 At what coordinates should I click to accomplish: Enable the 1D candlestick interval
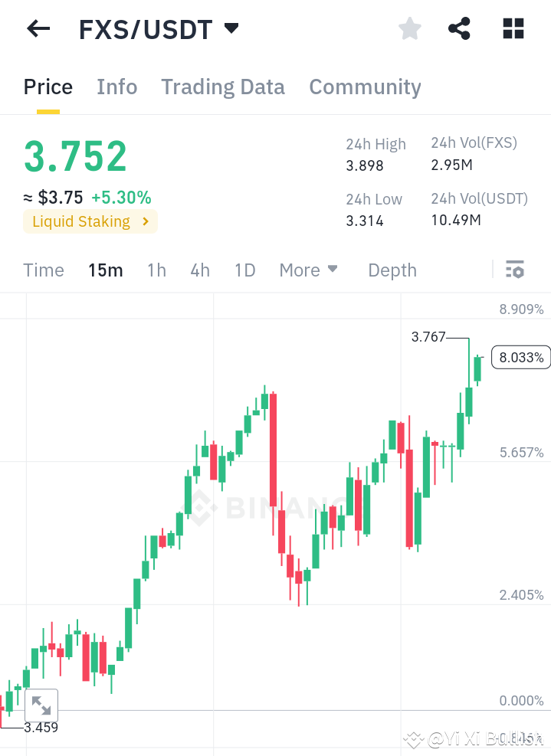244,270
